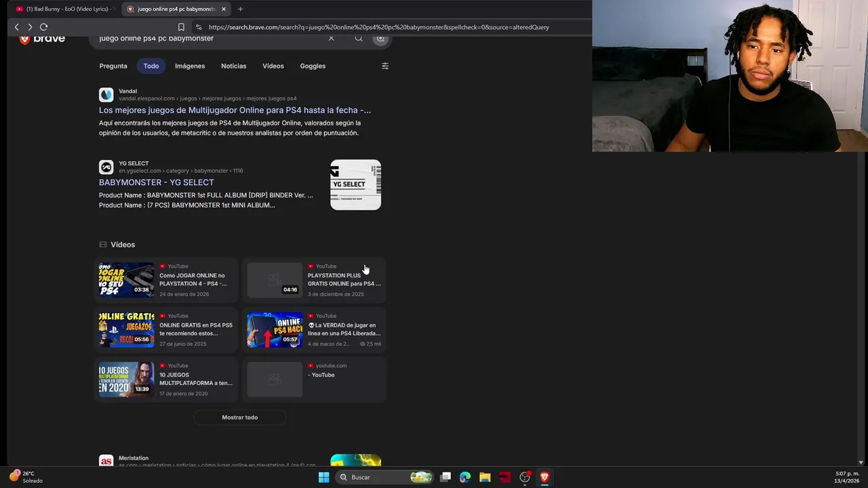The height and width of the screenshot is (488, 868).
Task: Clear the search query with the X
Action: (x=331, y=38)
